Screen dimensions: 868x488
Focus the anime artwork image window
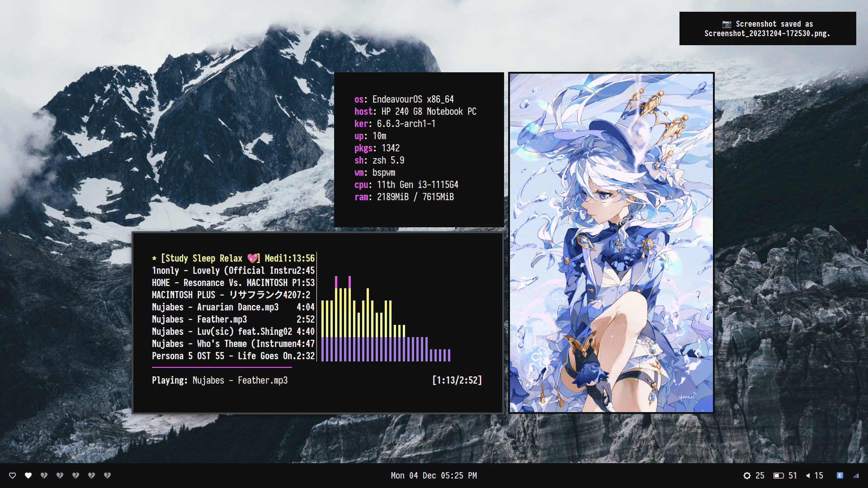point(611,243)
